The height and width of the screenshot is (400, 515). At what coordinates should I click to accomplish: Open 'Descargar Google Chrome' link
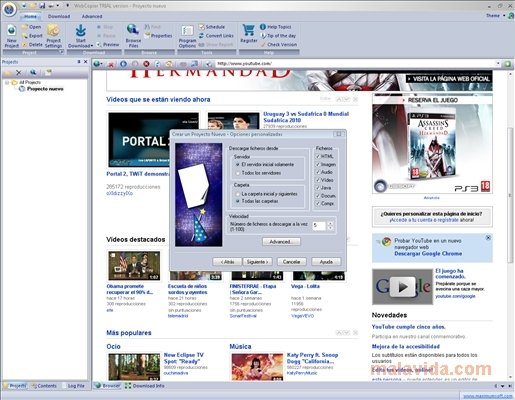[428, 254]
